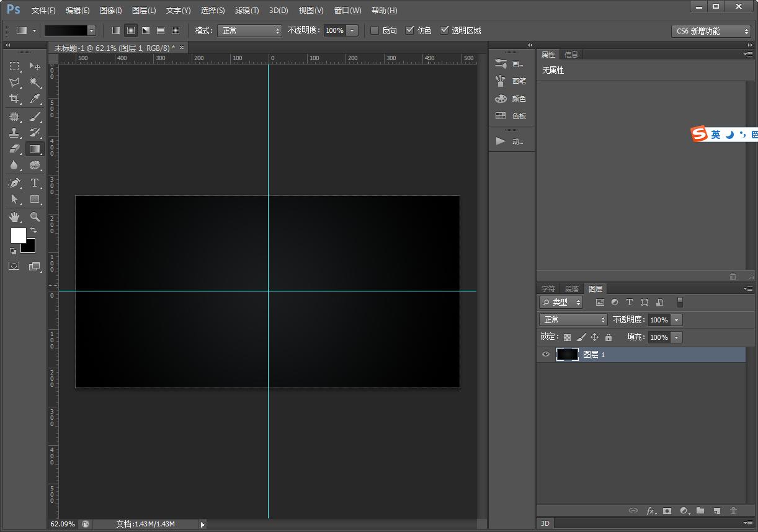Select the Eyedropper tool
The width and height of the screenshot is (758, 532).
[35, 99]
